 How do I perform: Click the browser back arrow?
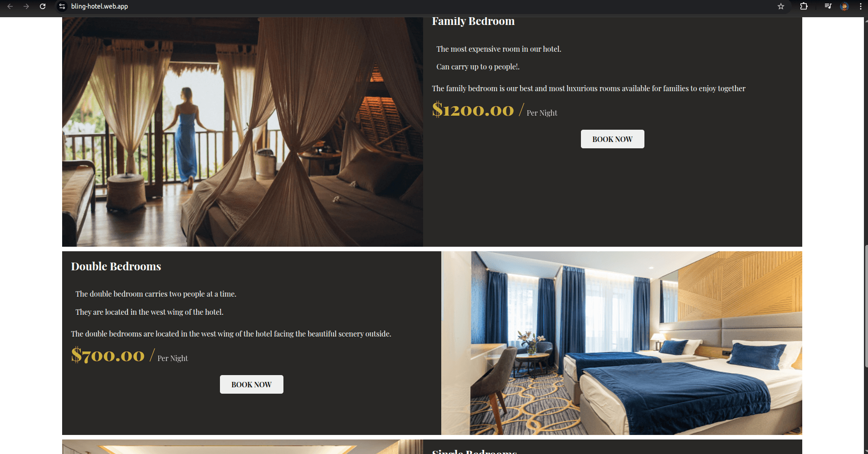tap(10, 6)
